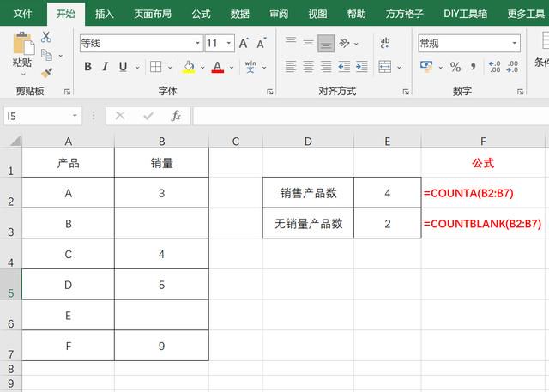This screenshot has width=549, height=392.
Task: Align text left
Action: [x=291, y=67]
